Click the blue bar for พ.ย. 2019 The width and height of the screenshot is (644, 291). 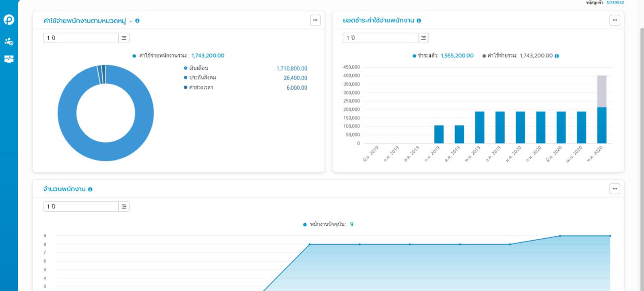[480, 127]
